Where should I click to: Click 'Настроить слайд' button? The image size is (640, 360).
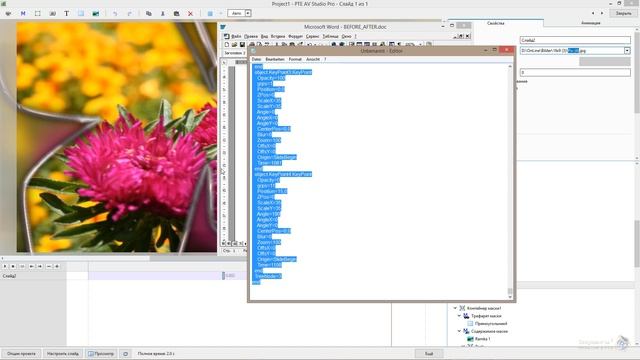pos(63,353)
